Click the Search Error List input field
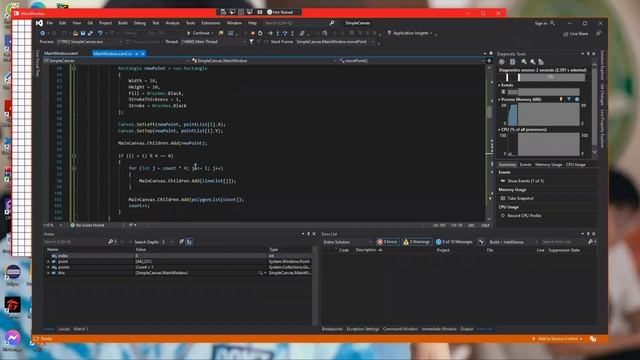640x360 pixels. tap(563, 242)
